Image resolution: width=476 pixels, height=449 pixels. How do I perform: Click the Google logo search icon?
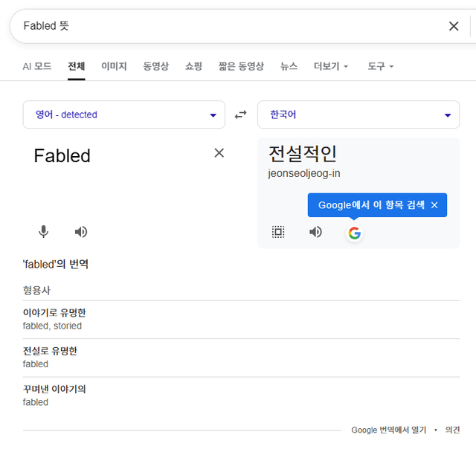click(354, 233)
